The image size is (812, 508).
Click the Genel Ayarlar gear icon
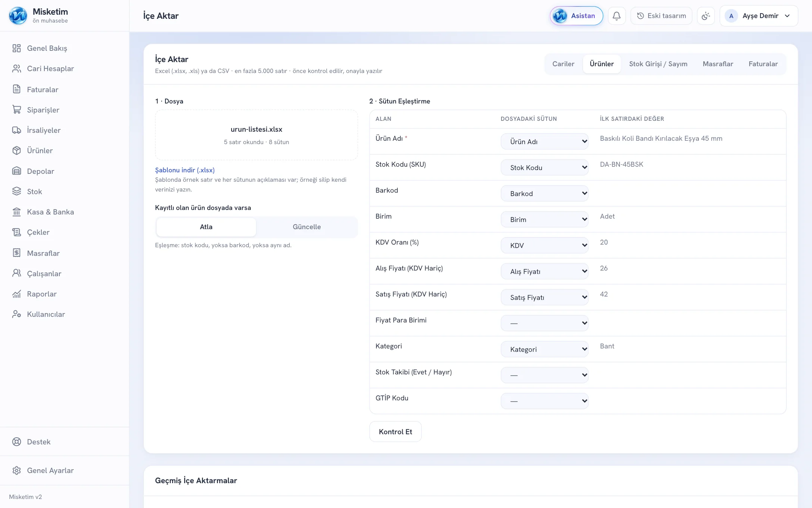tap(17, 470)
